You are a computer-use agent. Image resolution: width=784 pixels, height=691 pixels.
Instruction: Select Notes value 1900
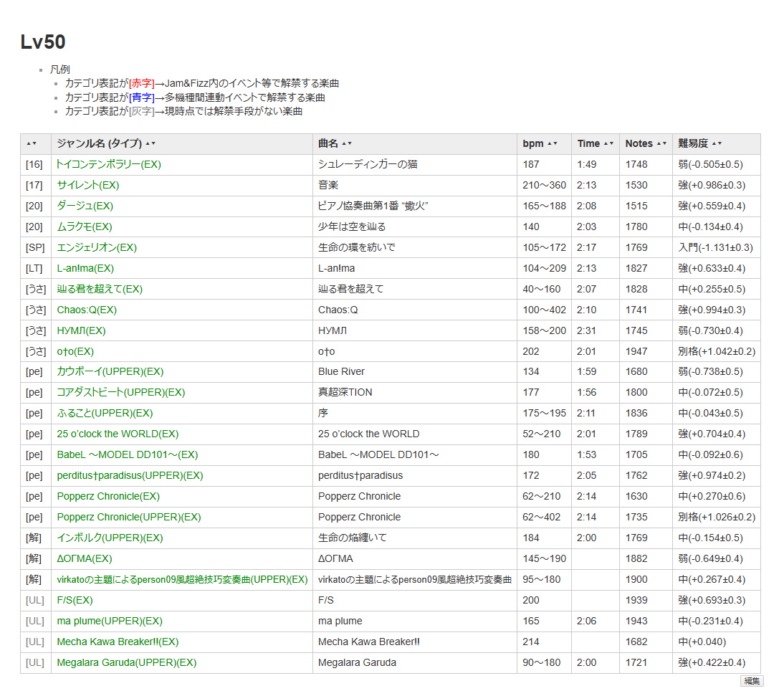636,579
